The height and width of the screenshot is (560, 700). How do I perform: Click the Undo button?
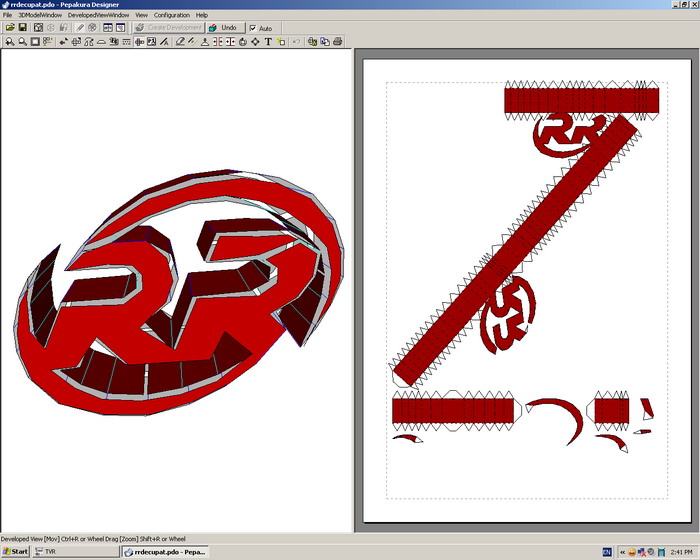(226, 28)
